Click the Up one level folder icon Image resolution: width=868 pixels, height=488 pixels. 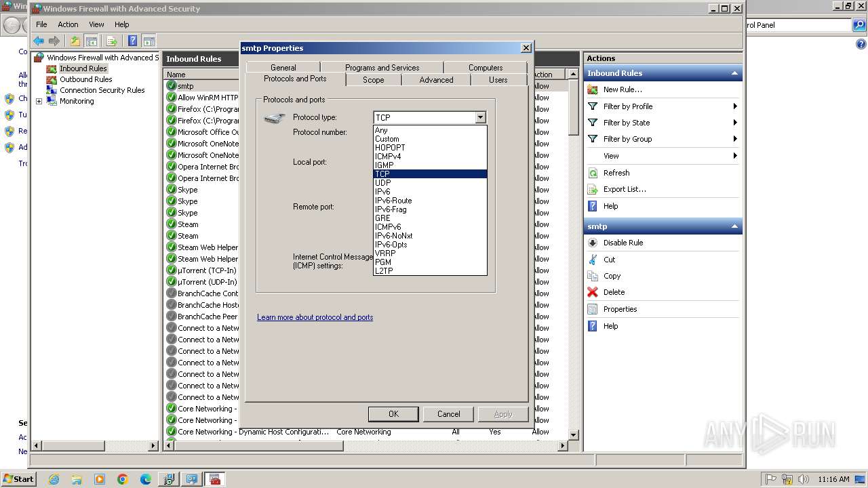click(x=75, y=41)
